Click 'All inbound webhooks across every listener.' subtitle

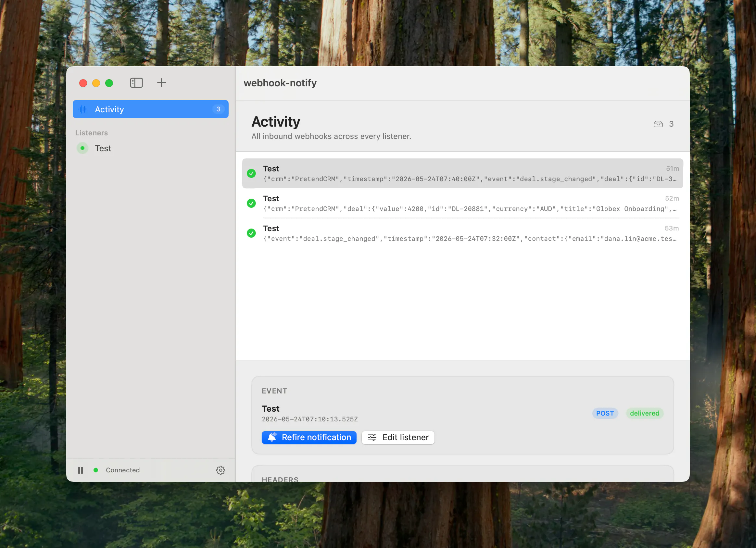331,136
